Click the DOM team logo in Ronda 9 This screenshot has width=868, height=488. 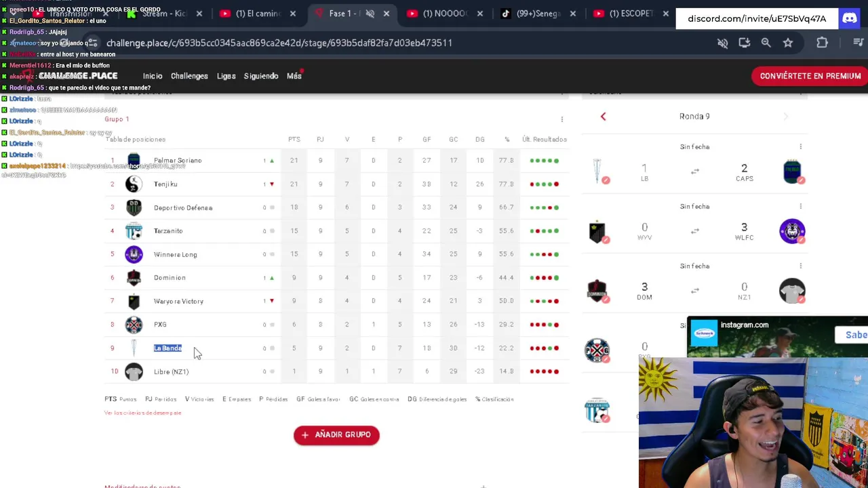pyautogui.click(x=597, y=291)
